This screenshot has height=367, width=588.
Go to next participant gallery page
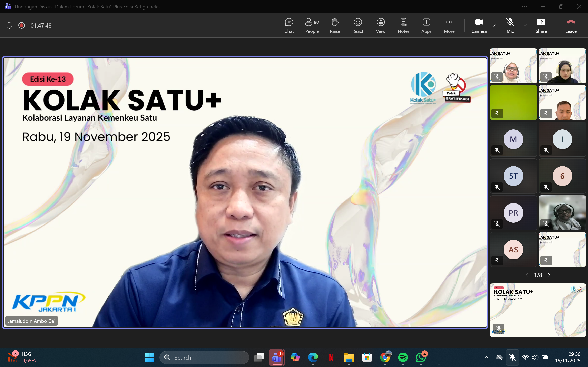[x=549, y=275]
